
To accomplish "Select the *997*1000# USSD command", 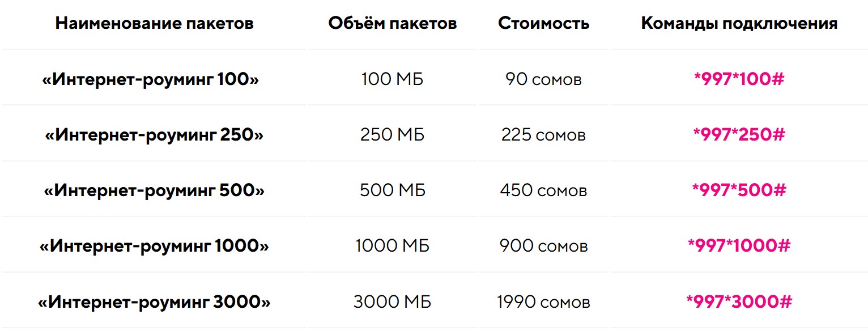I will [739, 246].
